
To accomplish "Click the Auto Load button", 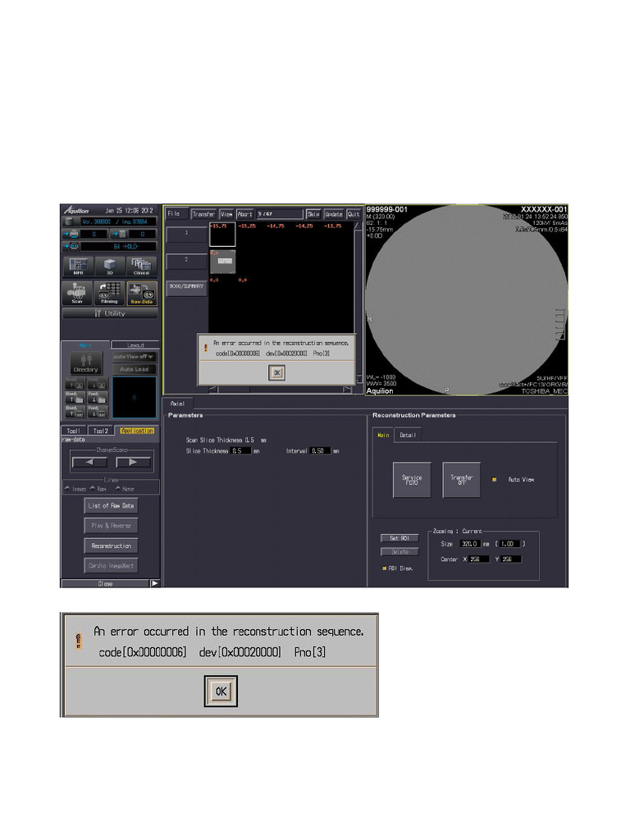I will tap(134, 369).
